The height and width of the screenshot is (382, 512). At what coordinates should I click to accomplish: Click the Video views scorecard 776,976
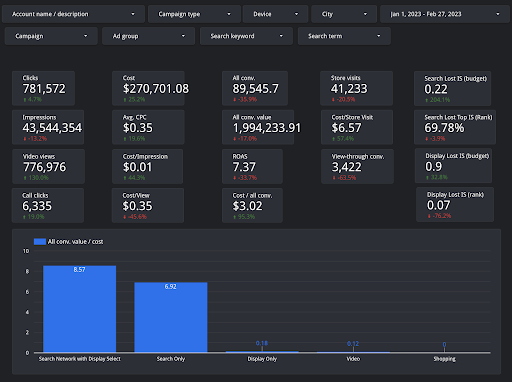(48, 166)
